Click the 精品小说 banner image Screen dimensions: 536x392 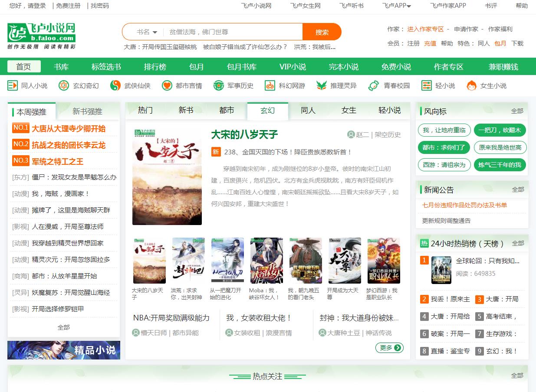tap(64, 350)
